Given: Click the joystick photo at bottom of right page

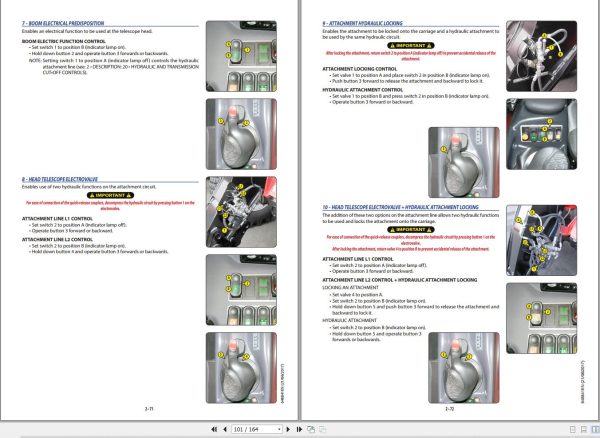Looking at the screenshot, I should point(464,368).
